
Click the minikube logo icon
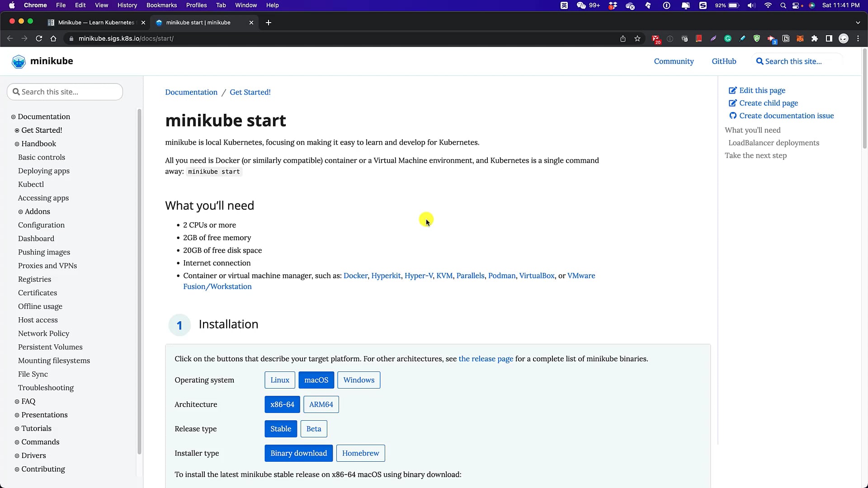(x=19, y=61)
